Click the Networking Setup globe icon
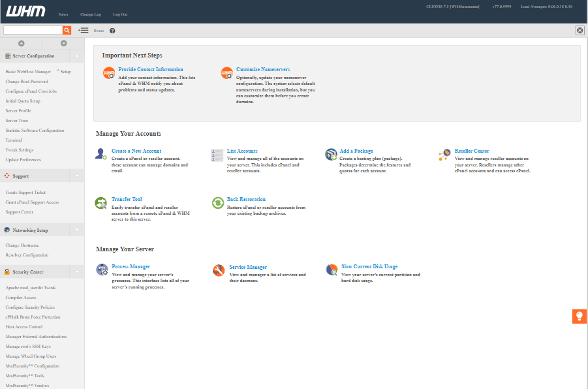 point(7,230)
